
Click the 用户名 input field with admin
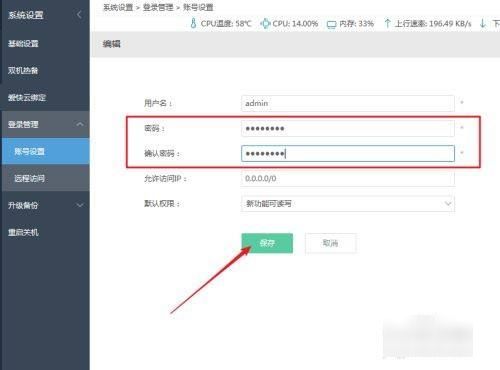[x=348, y=103]
